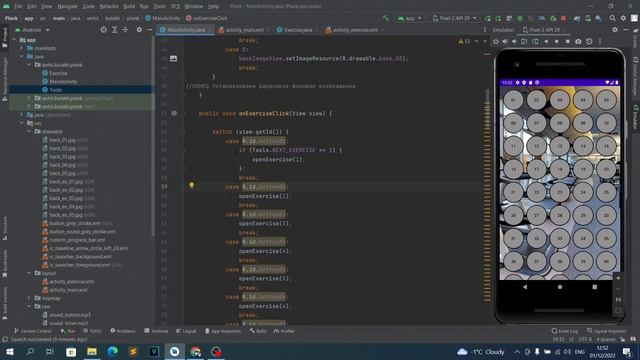Open the Problems tool window
Screen dimensions: 640x360
click(123, 331)
